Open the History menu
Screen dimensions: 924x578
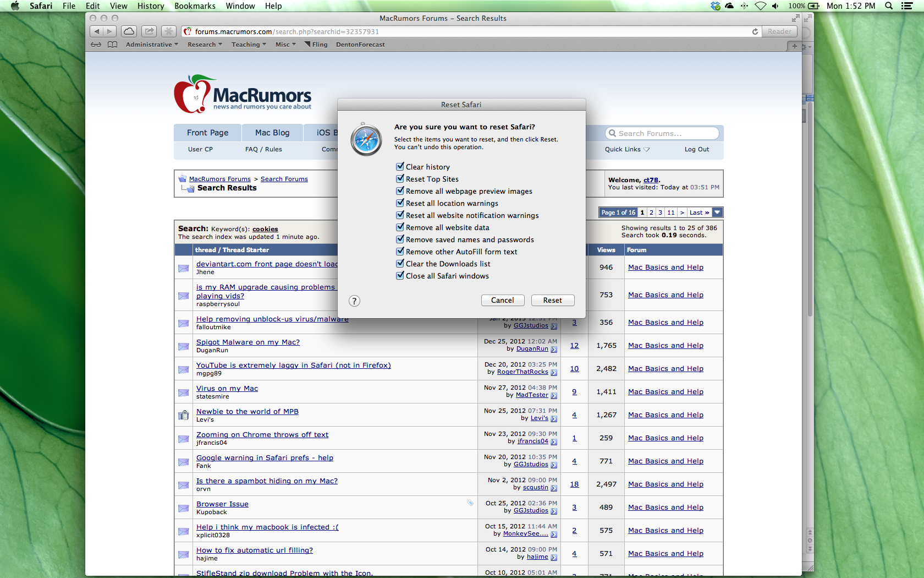(151, 6)
